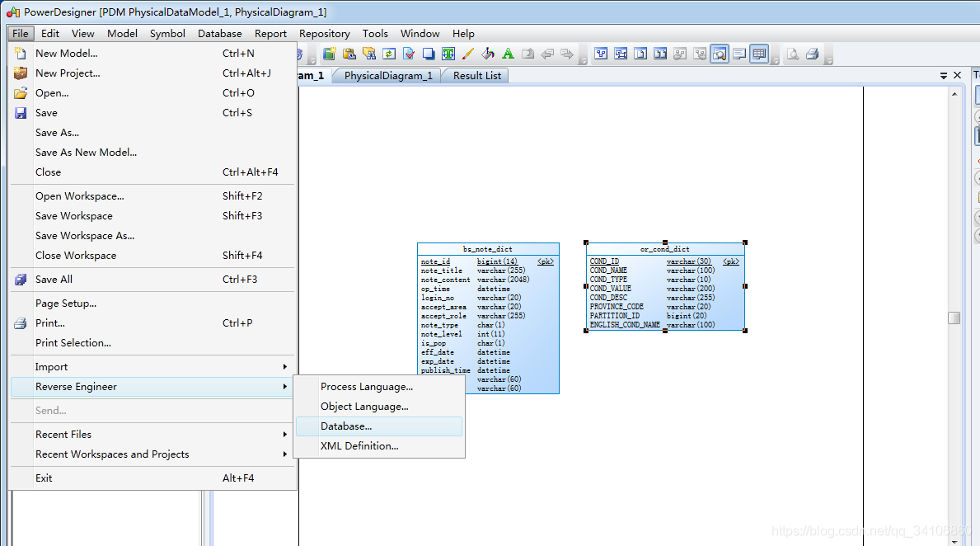The height and width of the screenshot is (546, 980).
Task: Select the line style brush icon
Action: pos(468,54)
